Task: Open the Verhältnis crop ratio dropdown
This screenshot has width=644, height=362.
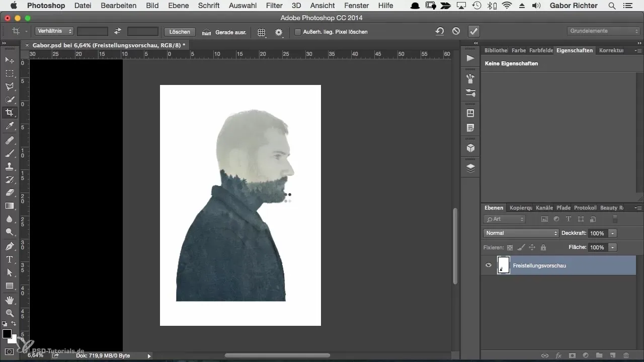Action: pyautogui.click(x=55, y=31)
